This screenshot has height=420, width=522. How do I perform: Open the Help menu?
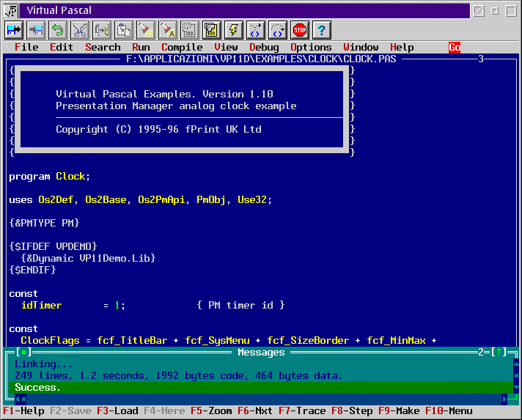point(402,47)
